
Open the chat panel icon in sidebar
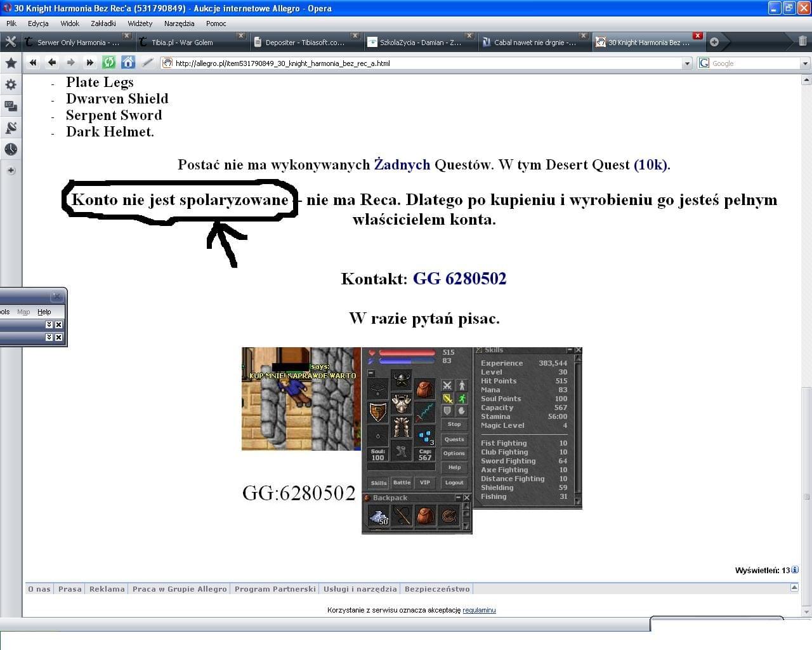(11, 106)
